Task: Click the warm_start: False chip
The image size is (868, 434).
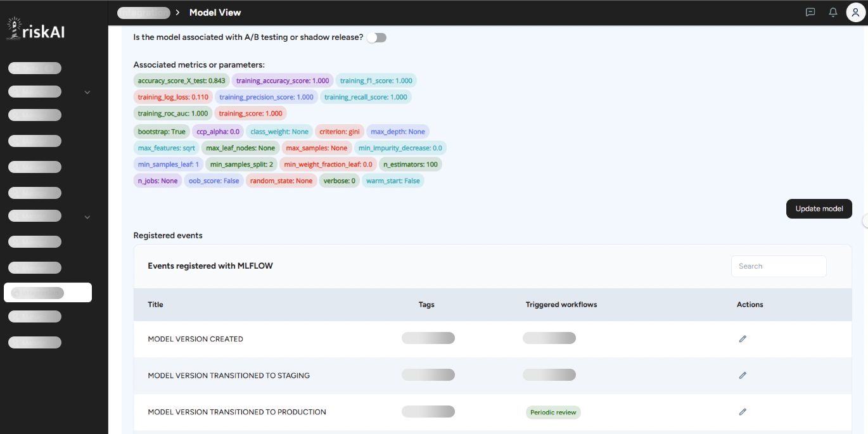Action: click(x=393, y=181)
